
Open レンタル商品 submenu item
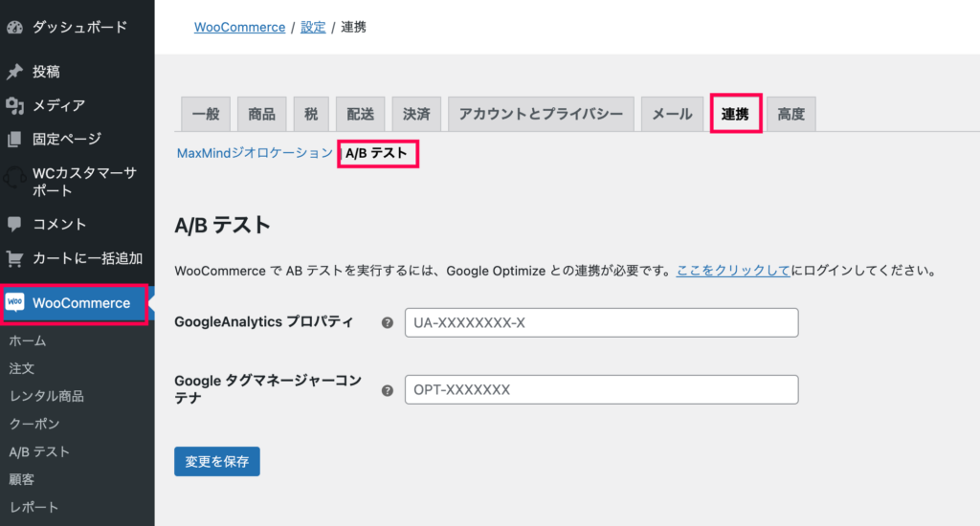point(47,396)
